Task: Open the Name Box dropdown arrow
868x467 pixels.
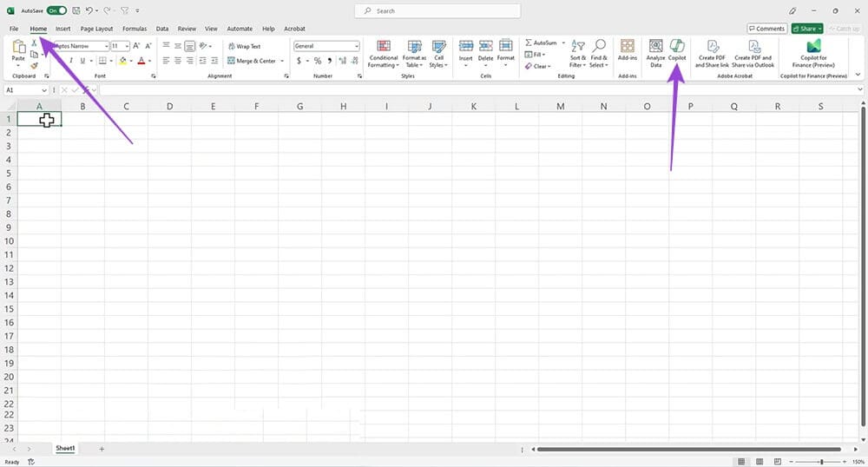Action: click(43, 90)
